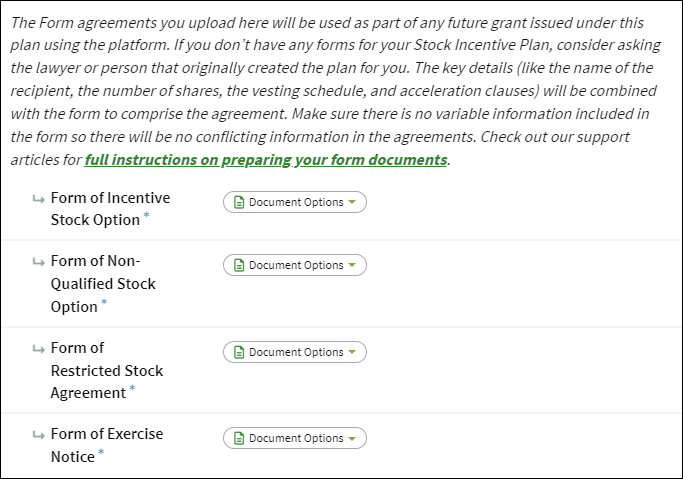
Task: Open Document Options for Non-Qualified Stock Option
Action: [295, 265]
